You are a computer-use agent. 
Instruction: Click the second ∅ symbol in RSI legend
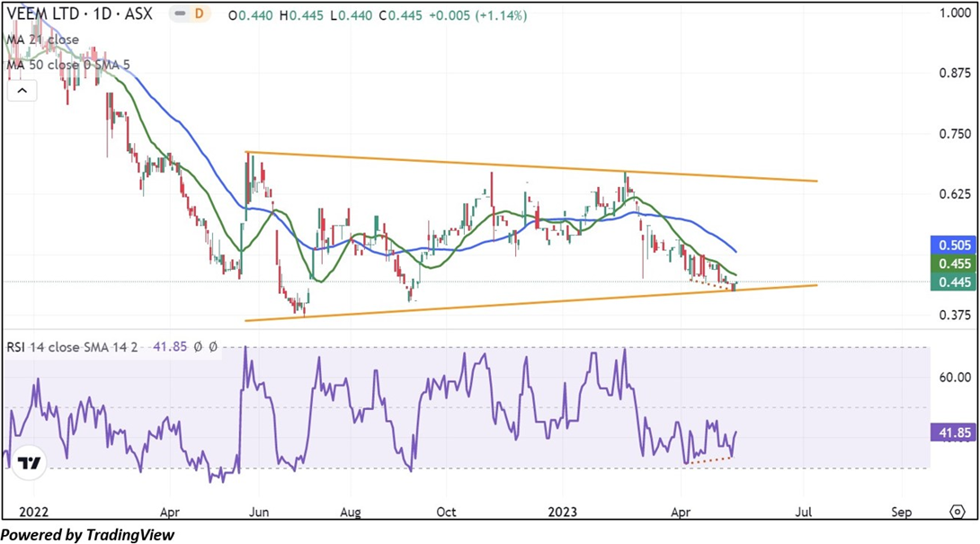tap(212, 346)
